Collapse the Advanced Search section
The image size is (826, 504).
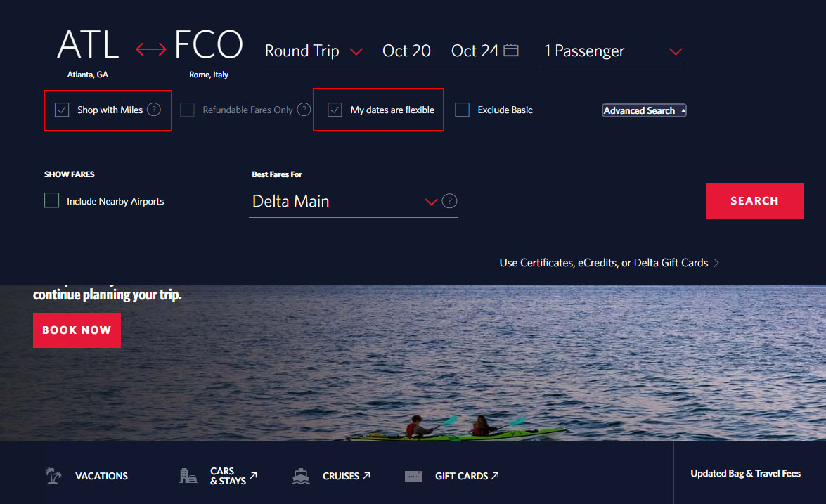[x=644, y=110]
